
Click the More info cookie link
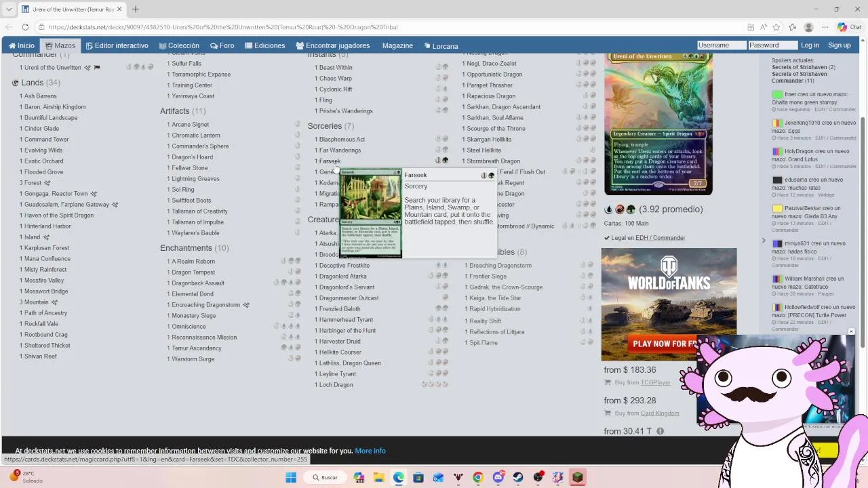click(x=370, y=451)
